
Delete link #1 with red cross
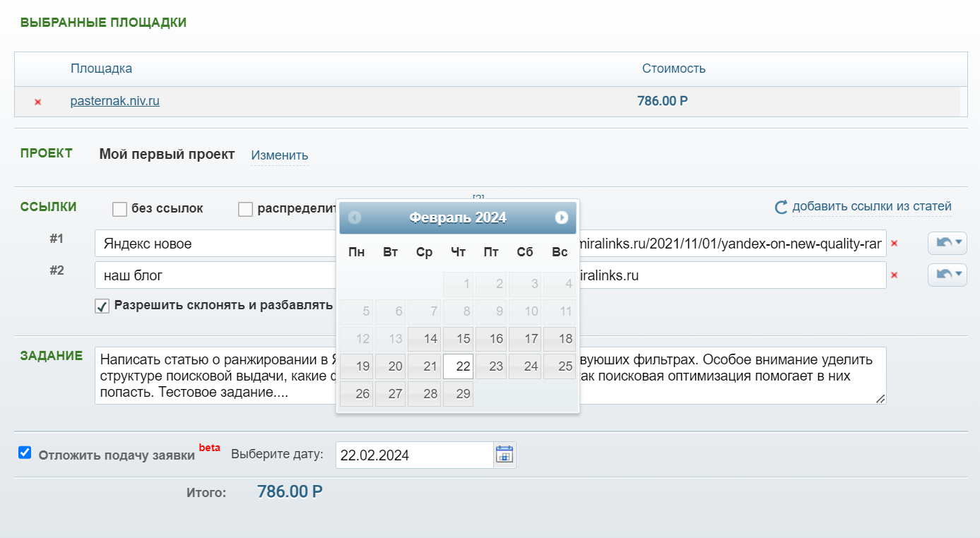click(894, 244)
